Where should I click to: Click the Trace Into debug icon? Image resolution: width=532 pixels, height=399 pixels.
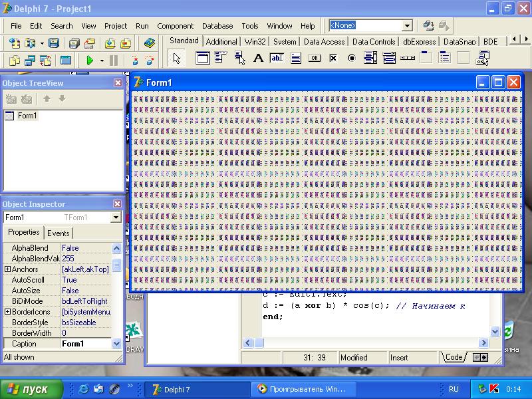coord(135,61)
